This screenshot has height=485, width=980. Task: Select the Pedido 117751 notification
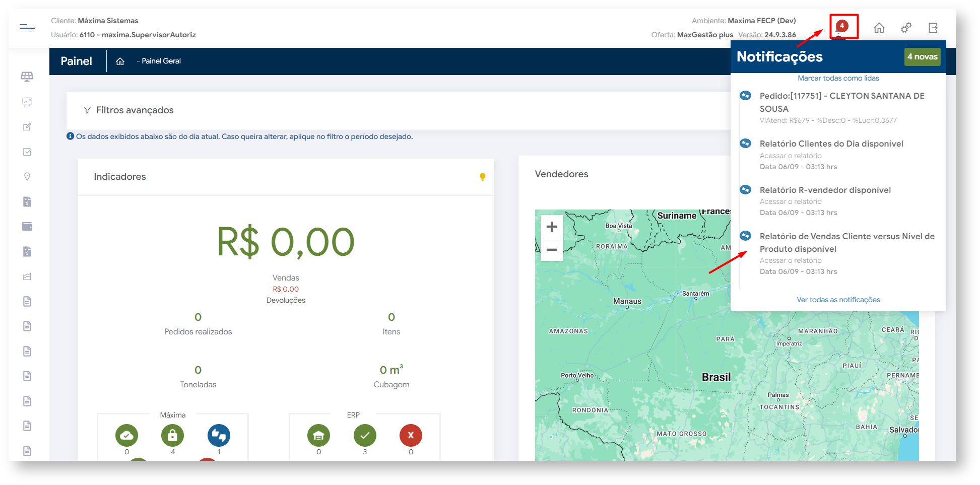click(841, 102)
